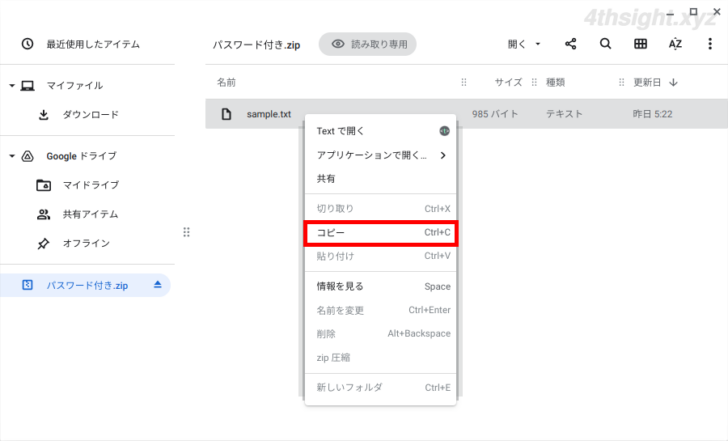This screenshot has height=441, width=728.
Task: Click the sidebar resize handle dots
Action: tap(186, 232)
